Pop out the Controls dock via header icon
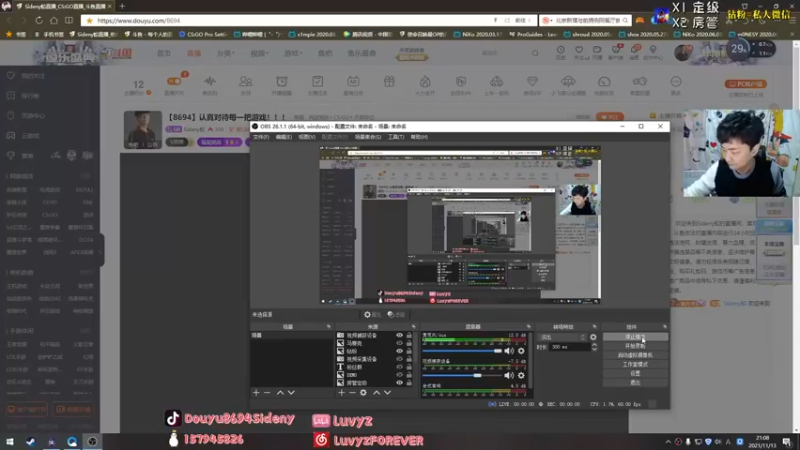 (665, 327)
